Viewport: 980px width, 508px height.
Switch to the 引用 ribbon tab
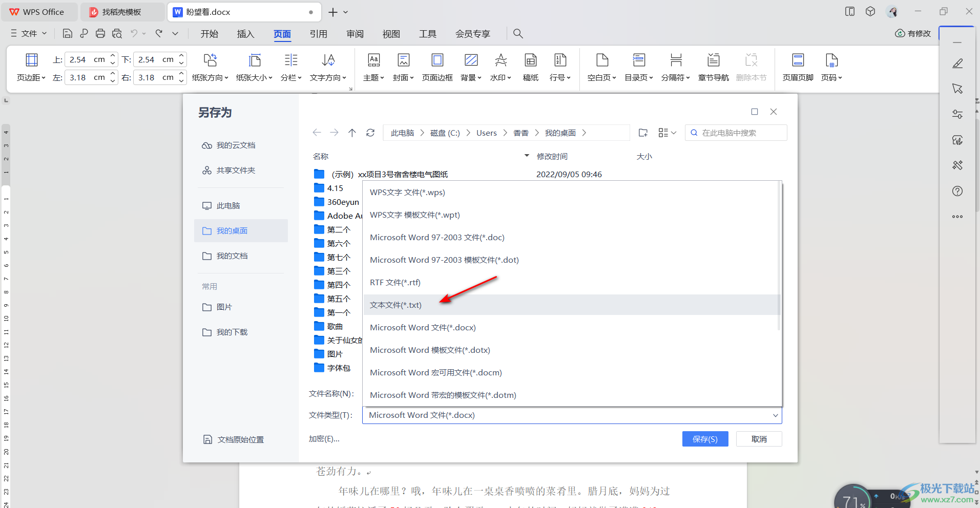[x=318, y=34]
